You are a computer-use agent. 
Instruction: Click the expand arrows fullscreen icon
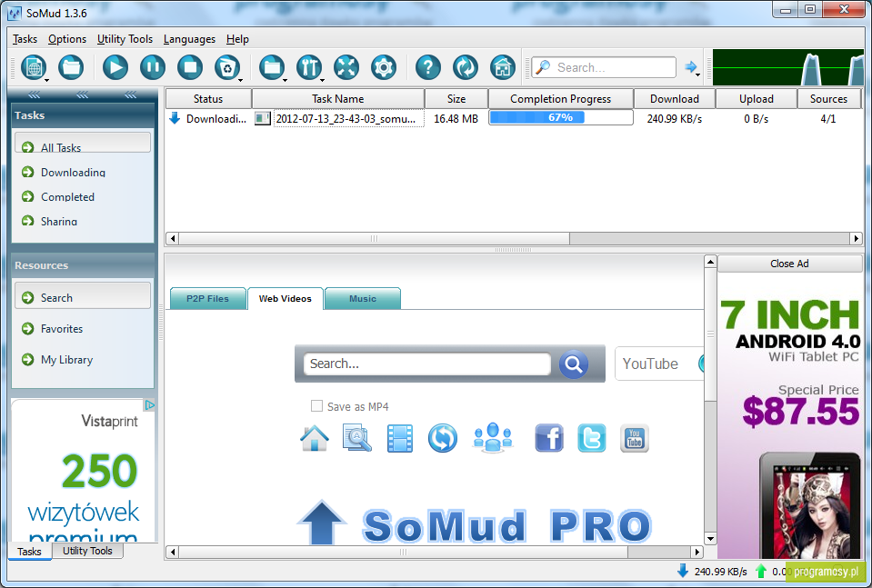346,67
